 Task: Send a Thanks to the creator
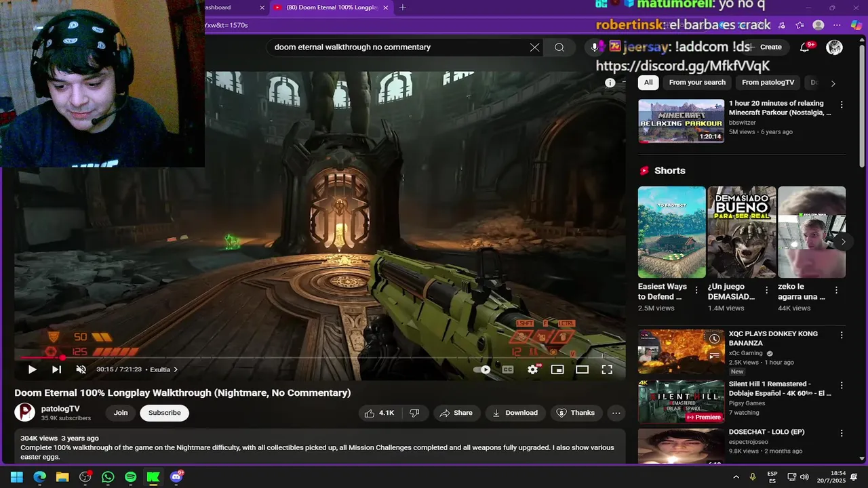click(x=575, y=413)
